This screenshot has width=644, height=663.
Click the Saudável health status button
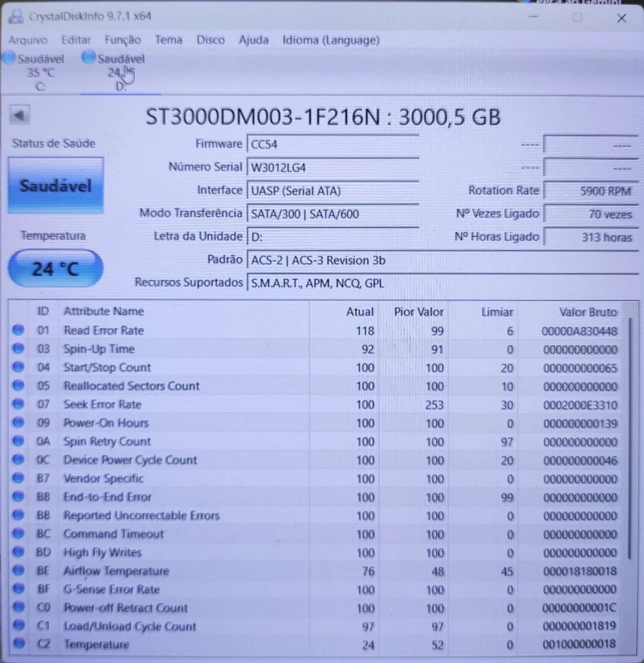click(56, 185)
